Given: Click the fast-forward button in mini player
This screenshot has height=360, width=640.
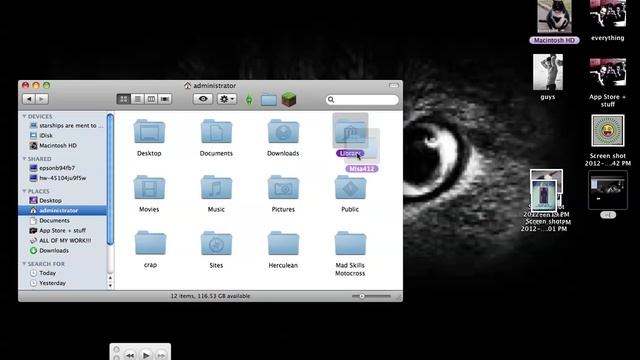Looking at the screenshot, I should tap(161, 356).
